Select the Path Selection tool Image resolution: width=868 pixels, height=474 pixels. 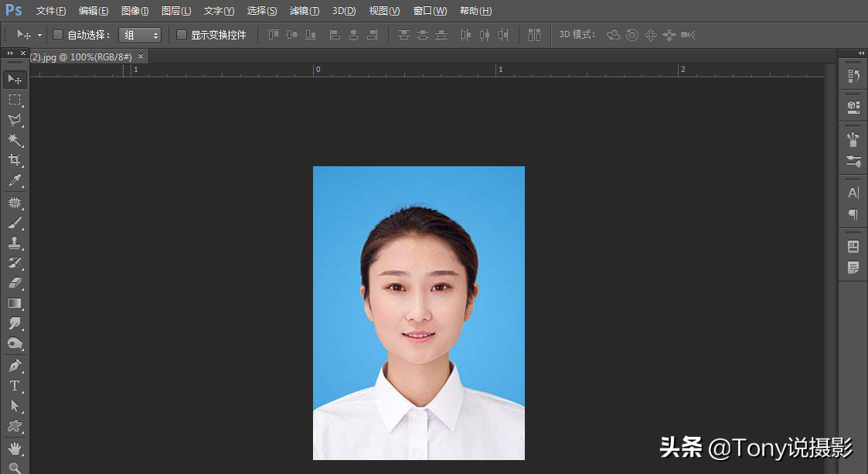pos(15,406)
